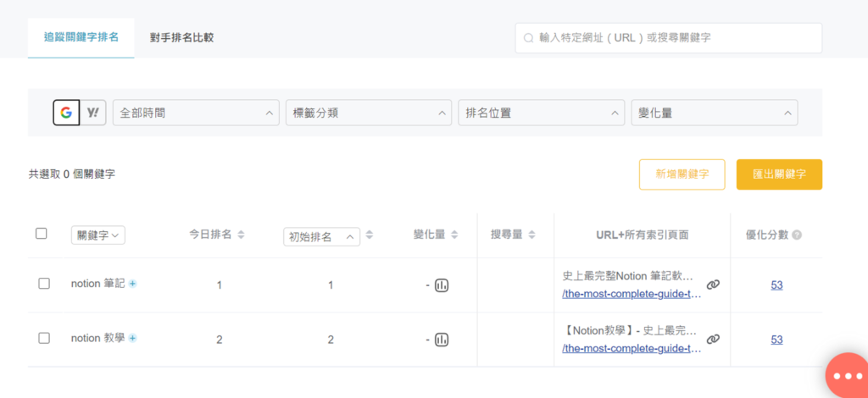This screenshot has width=868, height=398.
Task: Open the trend chart icon for notion 教學
Action: (441, 340)
